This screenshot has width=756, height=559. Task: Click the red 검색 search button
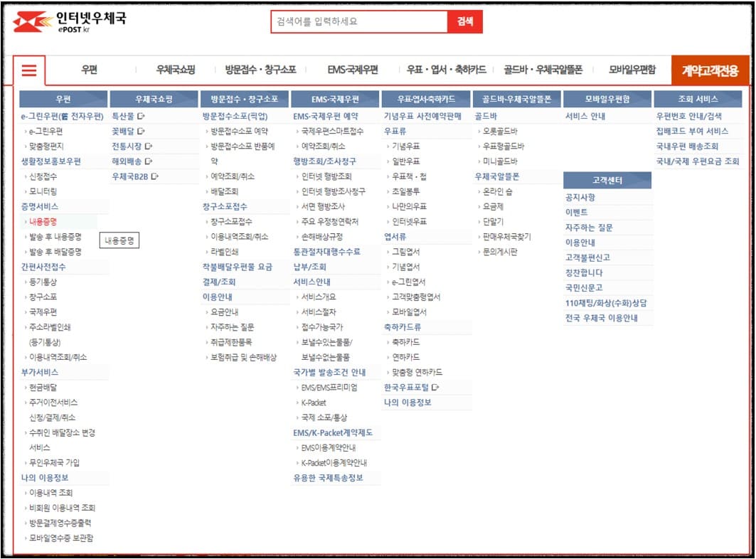pos(466,21)
